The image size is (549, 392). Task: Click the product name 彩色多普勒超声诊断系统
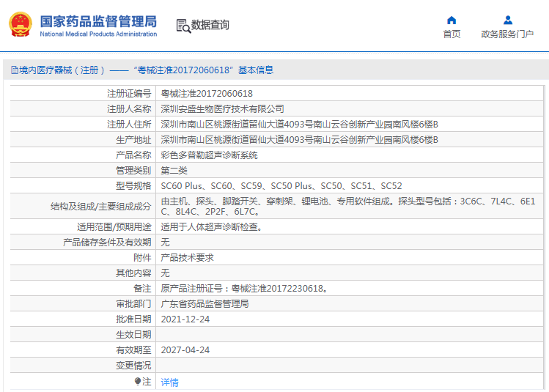click(209, 155)
